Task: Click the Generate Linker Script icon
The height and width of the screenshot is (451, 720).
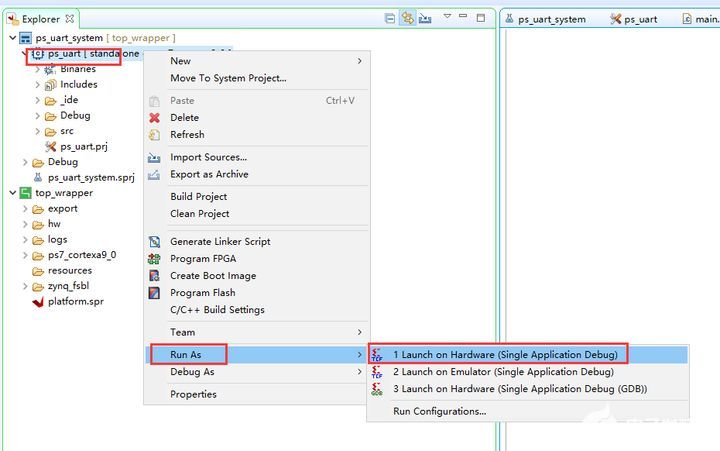Action: tap(154, 242)
